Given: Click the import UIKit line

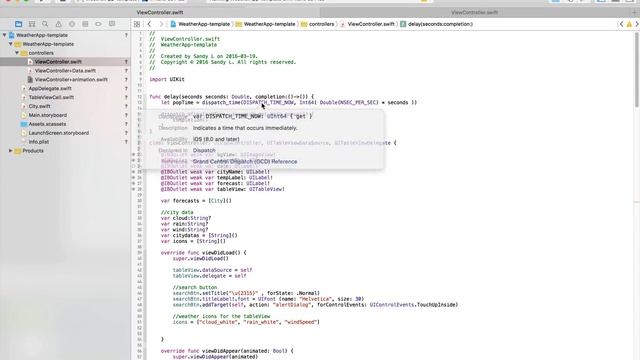Looking at the screenshot, I should [167, 79].
